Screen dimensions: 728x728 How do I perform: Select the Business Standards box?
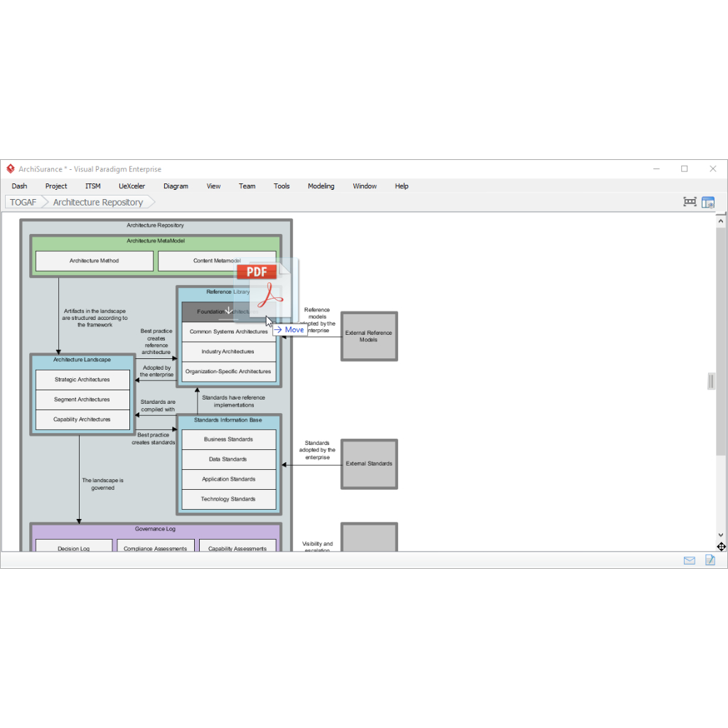click(x=229, y=439)
